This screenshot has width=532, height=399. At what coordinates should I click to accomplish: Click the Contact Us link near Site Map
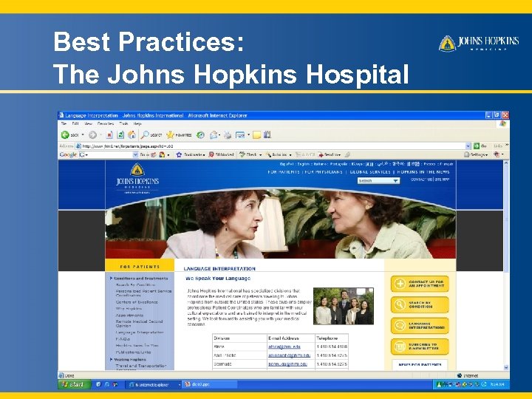(421, 180)
